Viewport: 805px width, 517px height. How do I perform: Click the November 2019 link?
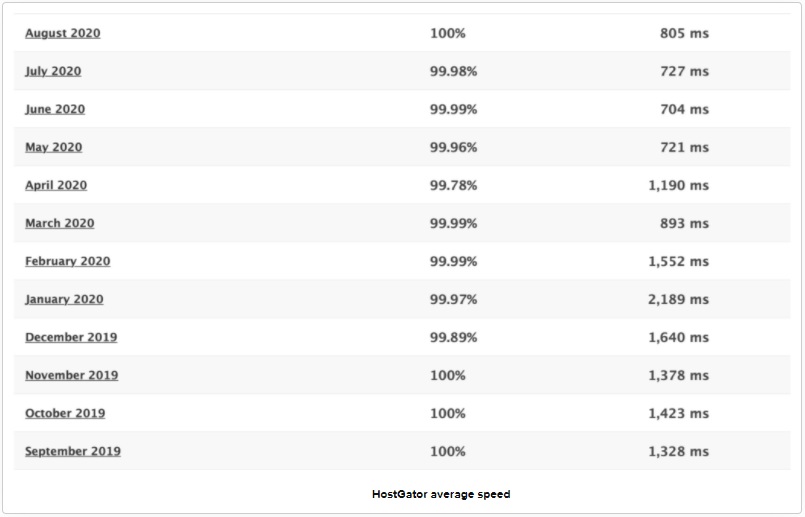click(x=72, y=375)
